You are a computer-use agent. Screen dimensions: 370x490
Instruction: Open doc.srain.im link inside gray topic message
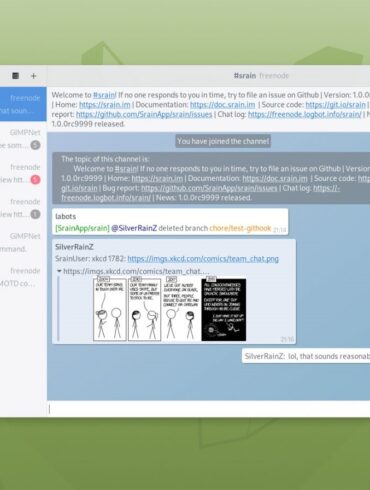[275, 178]
